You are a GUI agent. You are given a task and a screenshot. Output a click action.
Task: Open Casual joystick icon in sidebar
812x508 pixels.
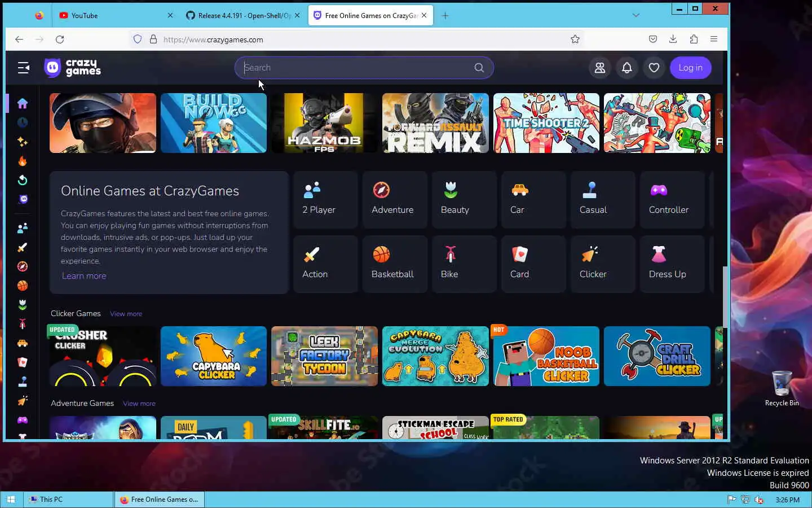[23, 382]
